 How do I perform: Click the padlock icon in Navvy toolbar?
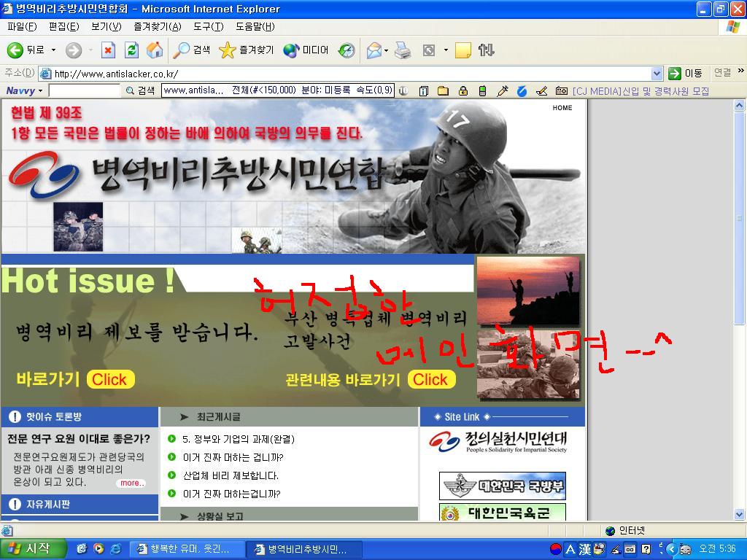click(462, 90)
